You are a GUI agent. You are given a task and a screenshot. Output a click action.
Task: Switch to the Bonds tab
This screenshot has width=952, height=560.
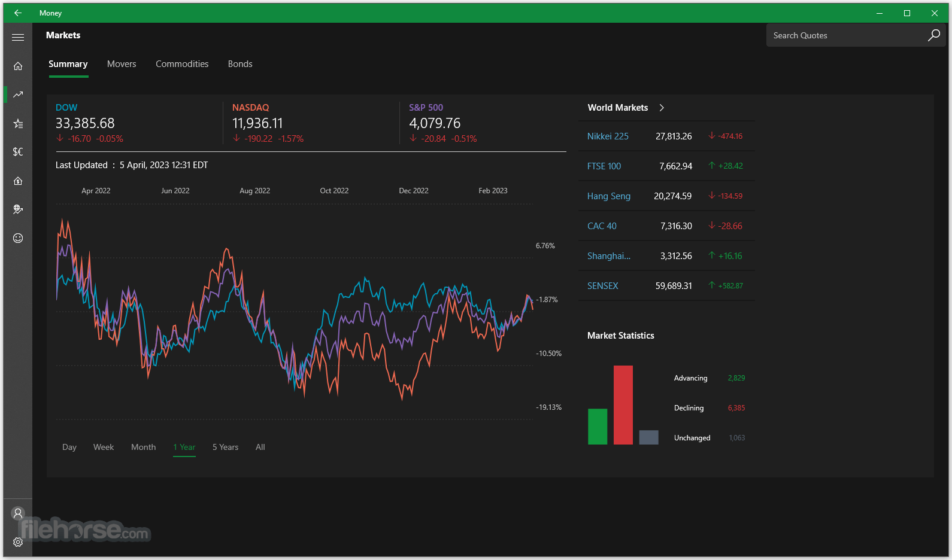pyautogui.click(x=240, y=64)
